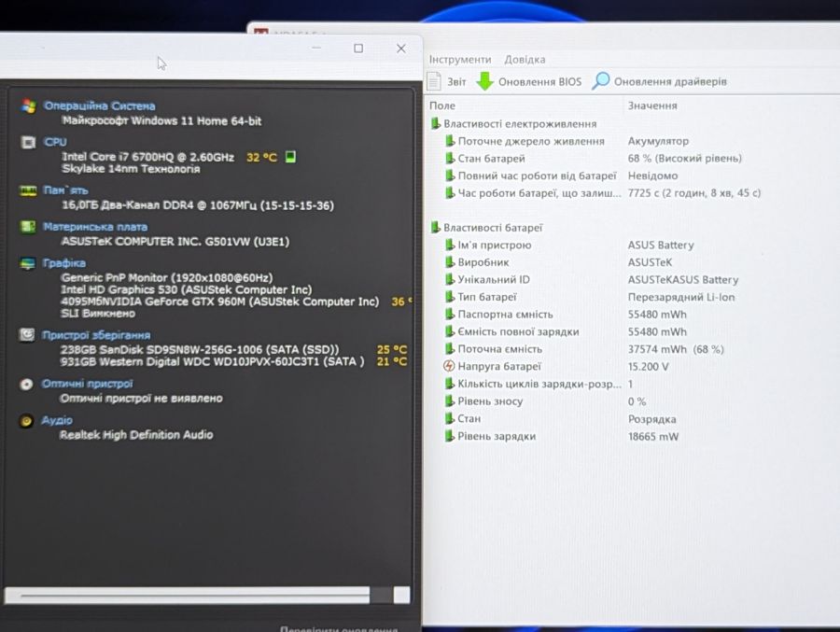
Task: Click the icon next to Унікальний ID
Action: tap(450, 279)
